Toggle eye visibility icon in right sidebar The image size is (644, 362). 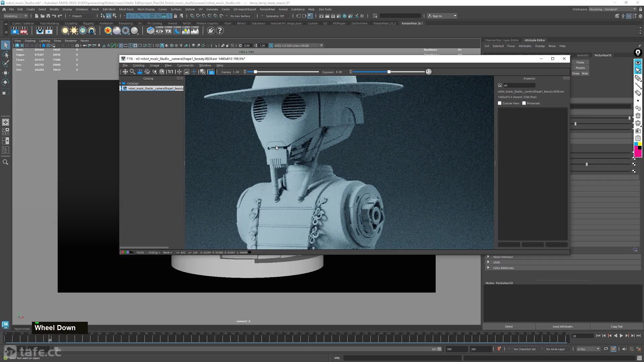[x=638, y=63]
